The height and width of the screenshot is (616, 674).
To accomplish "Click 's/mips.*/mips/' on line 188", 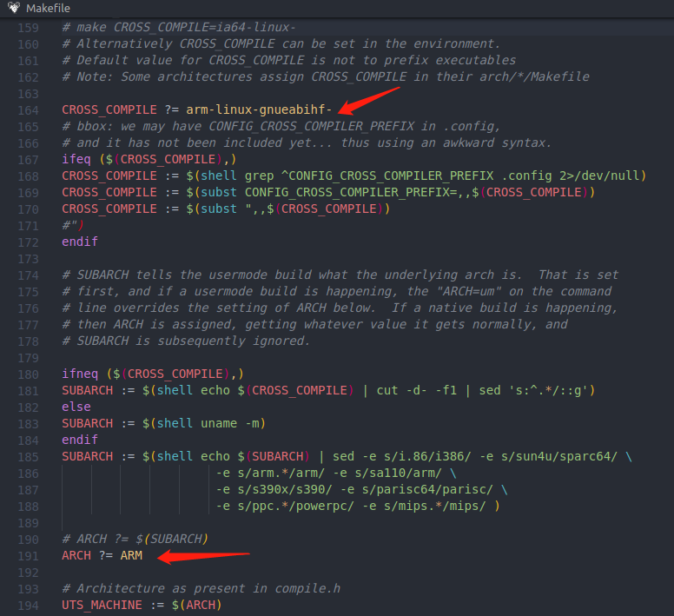I will (x=435, y=506).
